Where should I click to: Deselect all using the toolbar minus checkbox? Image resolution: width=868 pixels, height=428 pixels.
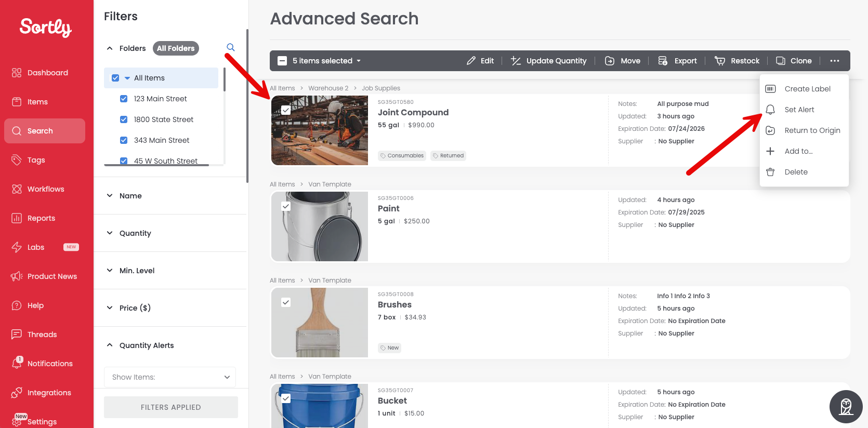[x=282, y=61]
